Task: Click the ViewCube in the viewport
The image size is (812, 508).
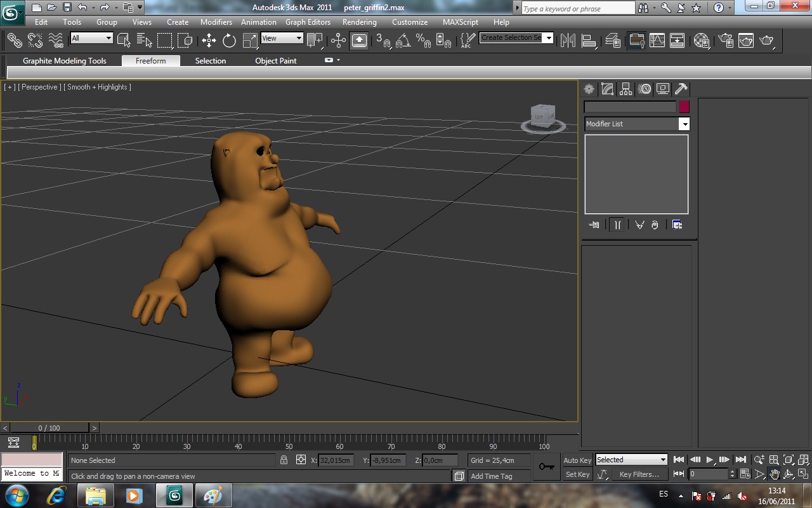Action: coord(543,117)
